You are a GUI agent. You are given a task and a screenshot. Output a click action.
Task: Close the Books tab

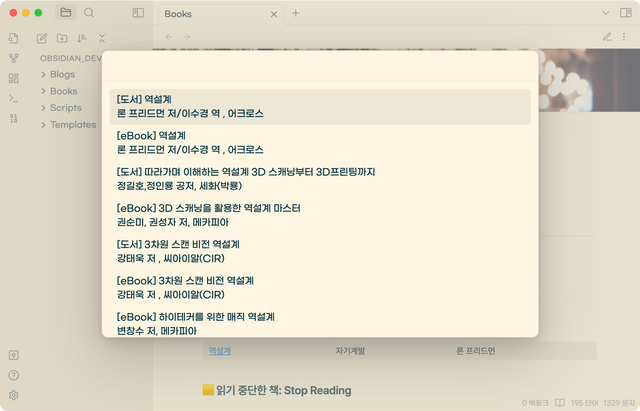coord(274,14)
